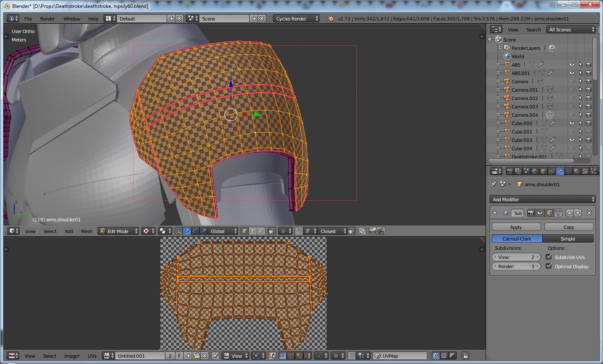Collapse the Scene tree item in outliner
The width and height of the screenshot is (603, 364).
pyautogui.click(x=490, y=39)
